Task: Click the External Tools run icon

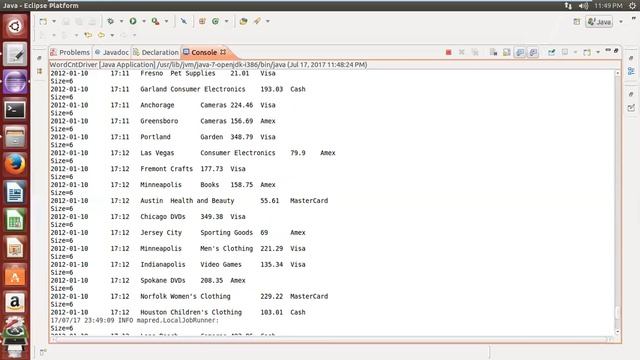Action: 156,21
